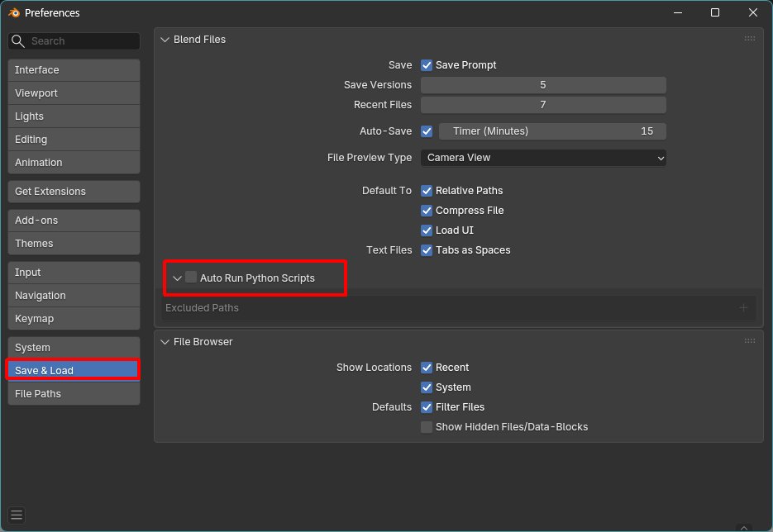The width and height of the screenshot is (773, 532).
Task: Open the Viewport preferences tab
Action: (74, 93)
